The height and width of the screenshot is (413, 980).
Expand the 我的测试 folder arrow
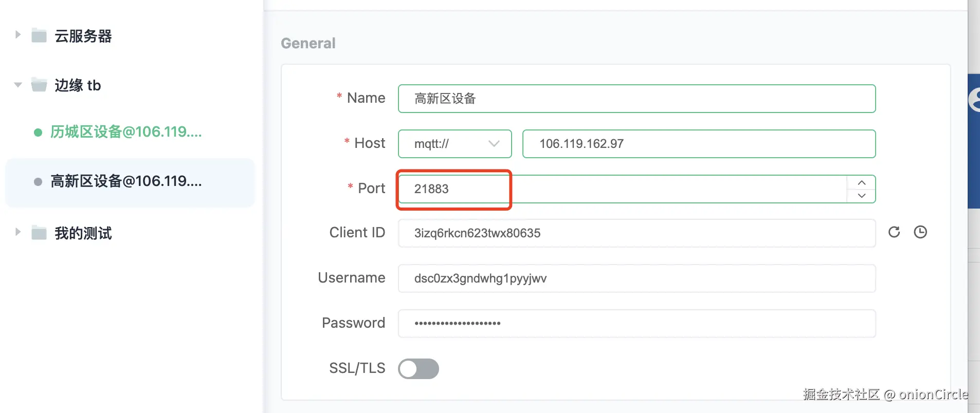click(x=18, y=232)
